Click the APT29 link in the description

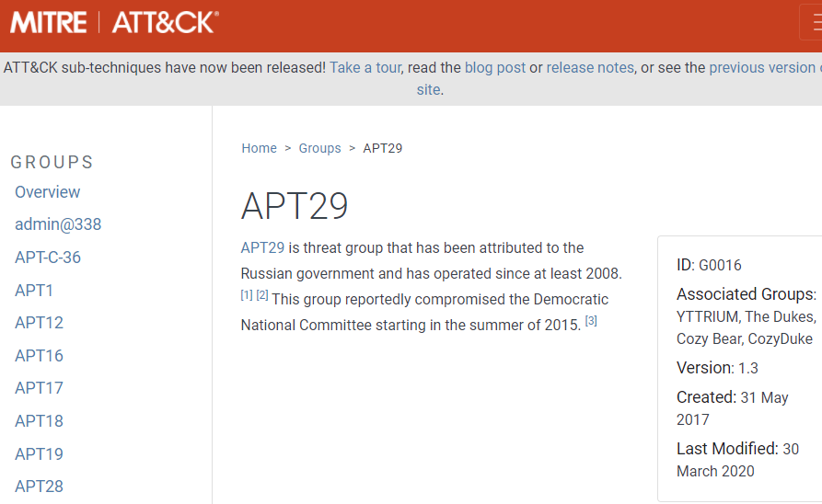click(262, 247)
